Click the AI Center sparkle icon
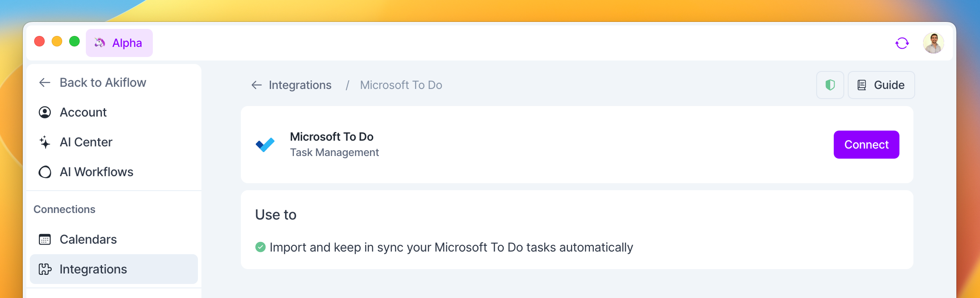Image resolution: width=980 pixels, height=298 pixels. pyautogui.click(x=45, y=142)
